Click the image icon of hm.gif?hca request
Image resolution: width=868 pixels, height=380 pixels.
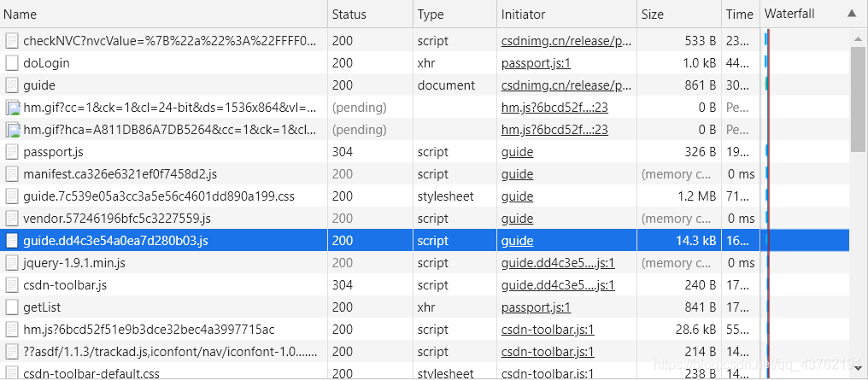[12, 130]
